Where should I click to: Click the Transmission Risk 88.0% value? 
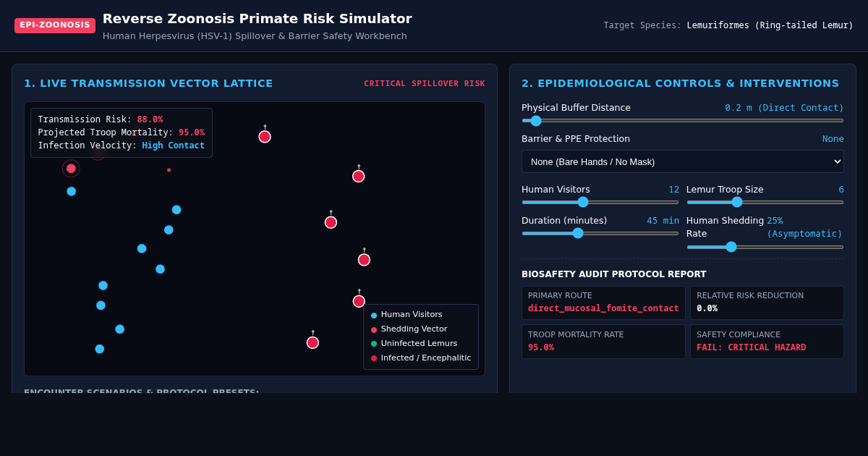(x=150, y=119)
